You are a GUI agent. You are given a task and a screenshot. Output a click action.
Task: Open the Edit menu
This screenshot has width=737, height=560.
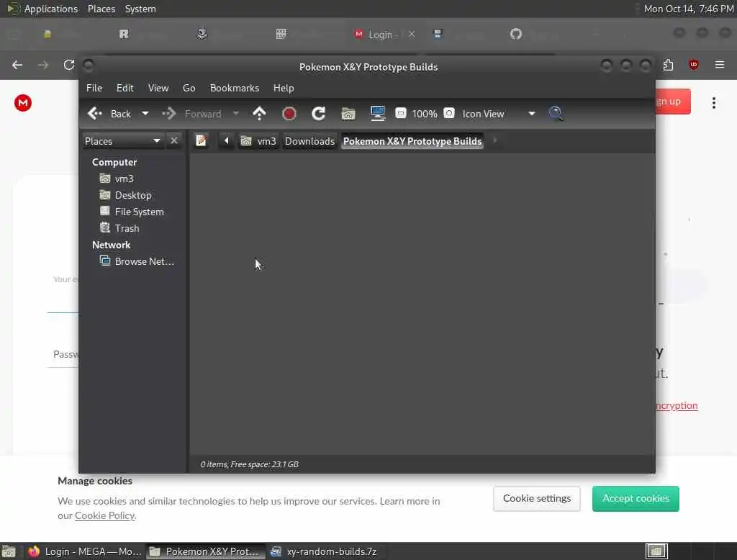tap(125, 88)
